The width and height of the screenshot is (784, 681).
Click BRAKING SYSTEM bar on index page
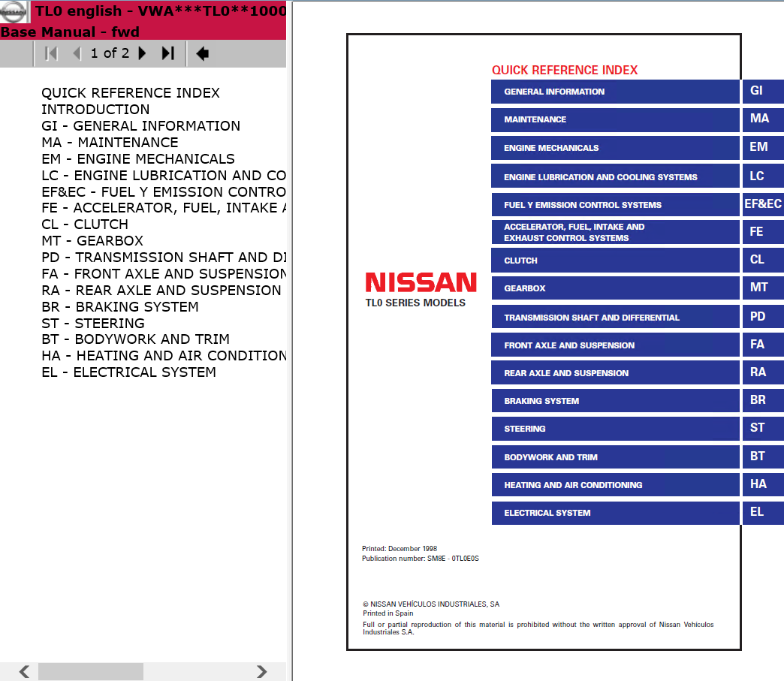coord(615,401)
